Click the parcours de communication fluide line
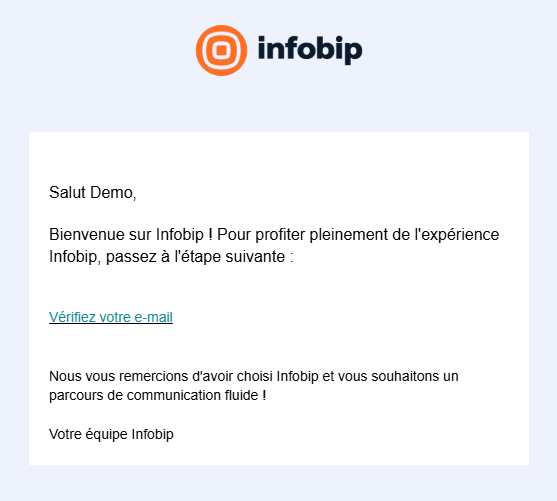The image size is (557, 501). click(158, 396)
